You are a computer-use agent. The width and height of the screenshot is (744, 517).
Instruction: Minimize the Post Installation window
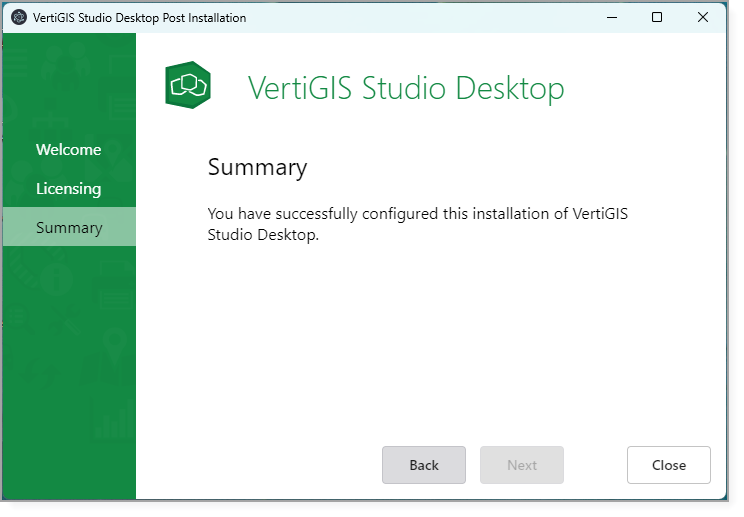tap(610, 18)
